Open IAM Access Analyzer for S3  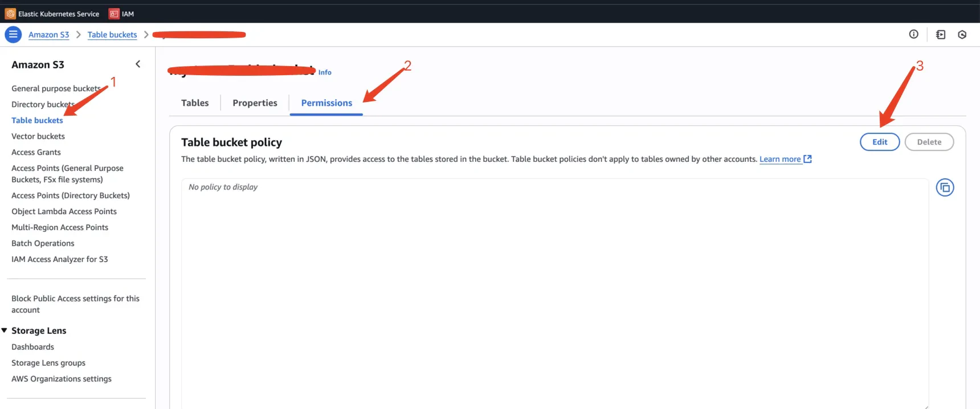(60, 259)
